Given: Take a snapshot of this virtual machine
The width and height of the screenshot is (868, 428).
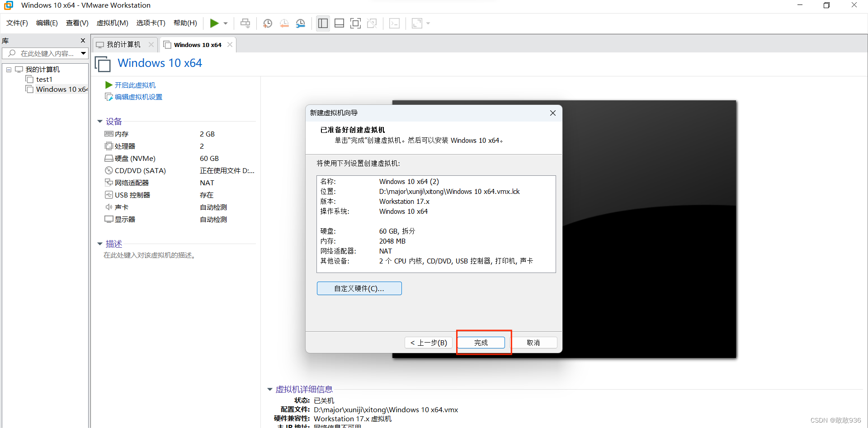Looking at the screenshot, I should point(267,23).
